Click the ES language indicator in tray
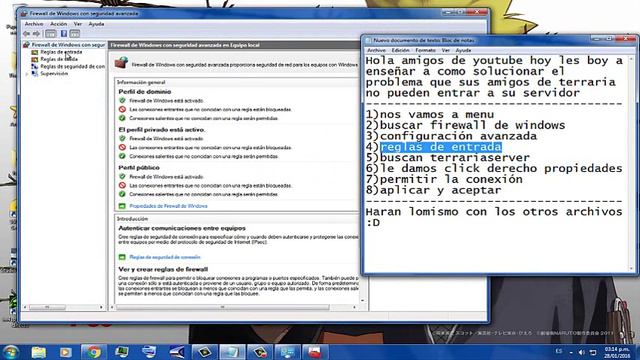Screen dimensions: 640x360 [x=559, y=351]
